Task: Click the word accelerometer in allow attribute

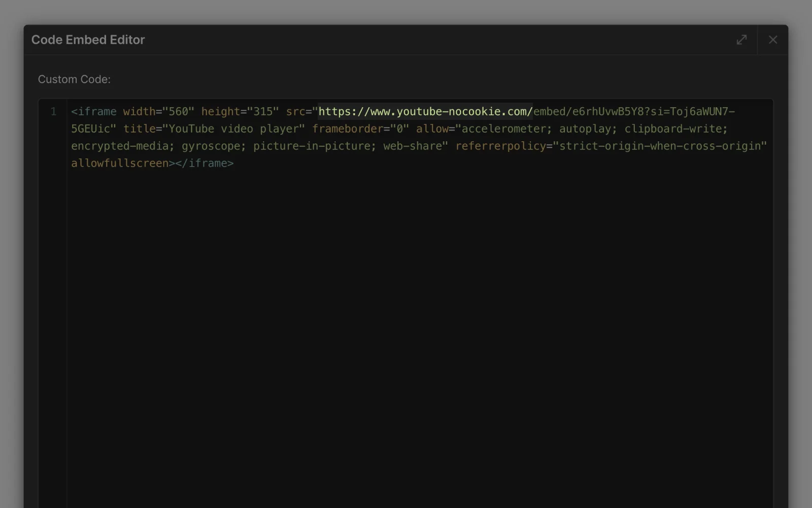Action: [503, 129]
